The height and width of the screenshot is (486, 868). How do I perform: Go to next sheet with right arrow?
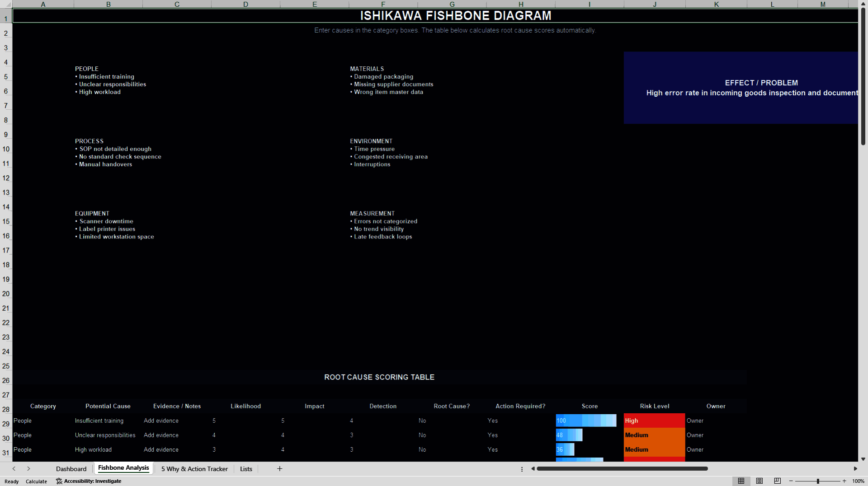pos(28,469)
